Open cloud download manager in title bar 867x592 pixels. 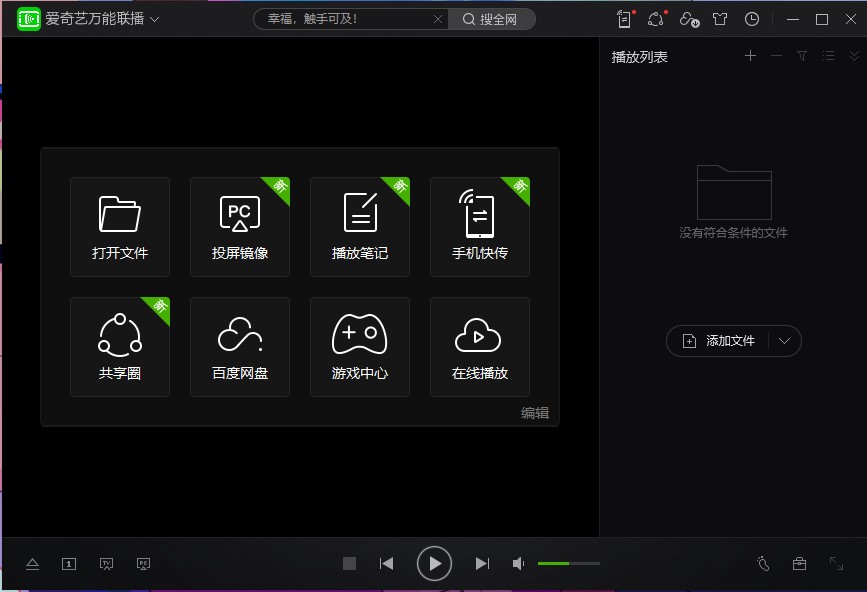688,18
